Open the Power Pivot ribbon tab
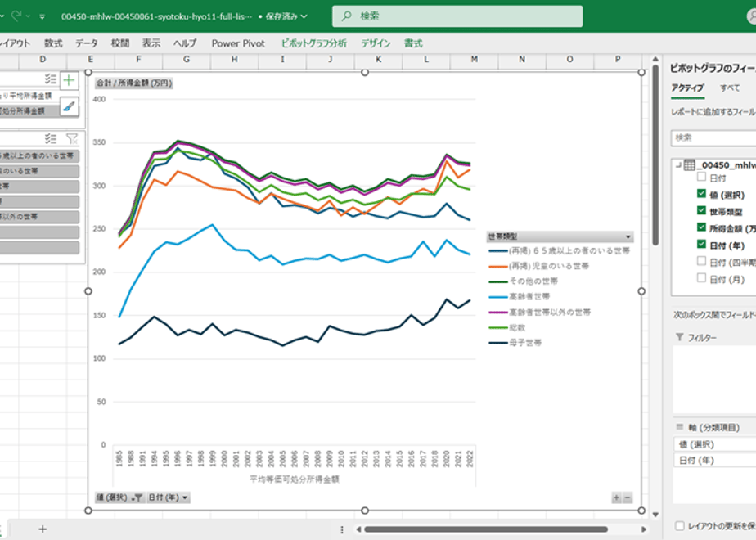 click(238, 43)
